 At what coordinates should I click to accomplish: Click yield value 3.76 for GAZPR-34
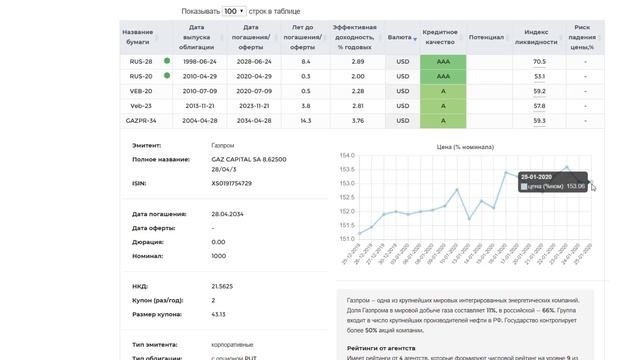[358, 121]
